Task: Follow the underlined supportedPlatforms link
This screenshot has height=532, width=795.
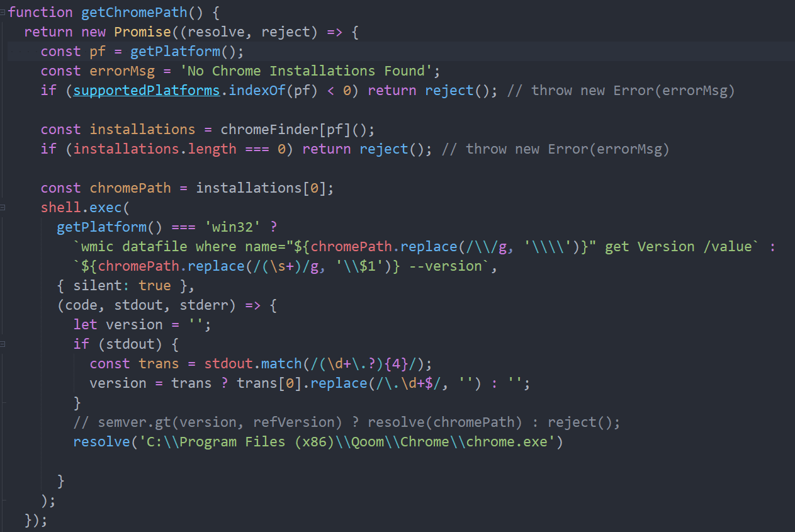Action: tap(146, 90)
